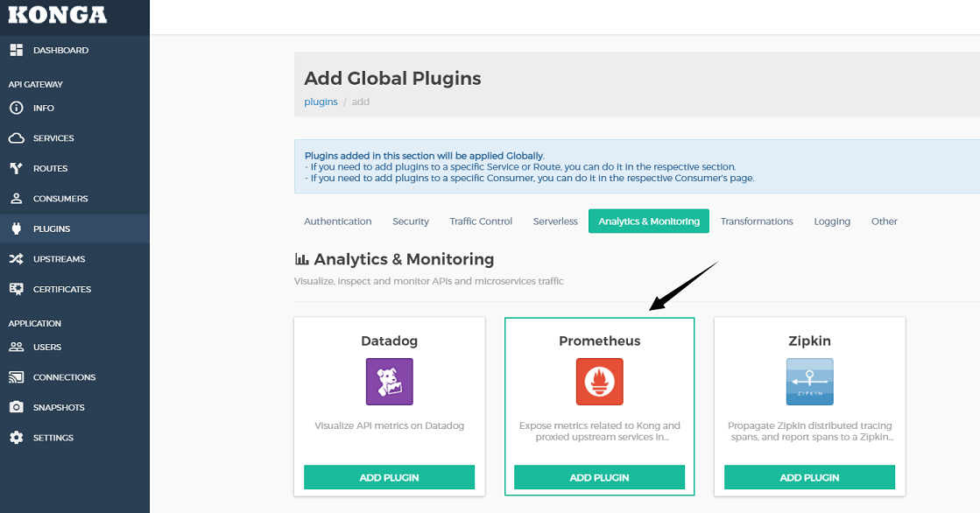Click the Settings gear icon
This screenshot has width=980, height=513.
(x=16, y=438)
